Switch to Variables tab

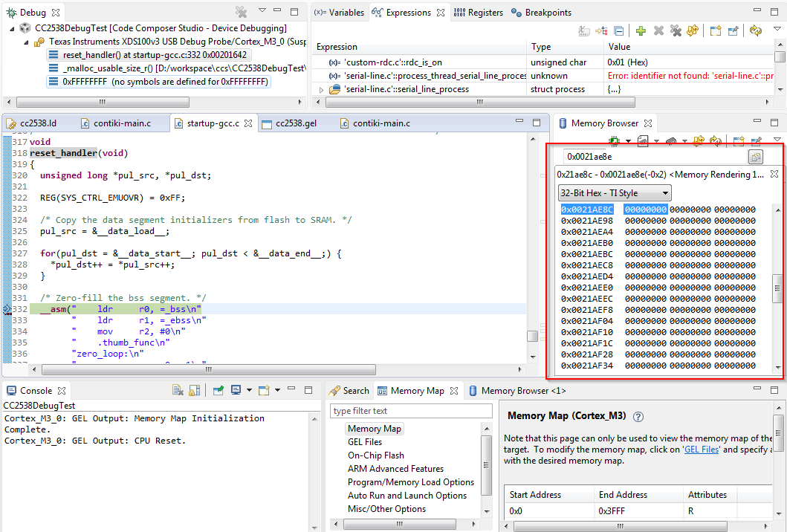tap(340, 13)
